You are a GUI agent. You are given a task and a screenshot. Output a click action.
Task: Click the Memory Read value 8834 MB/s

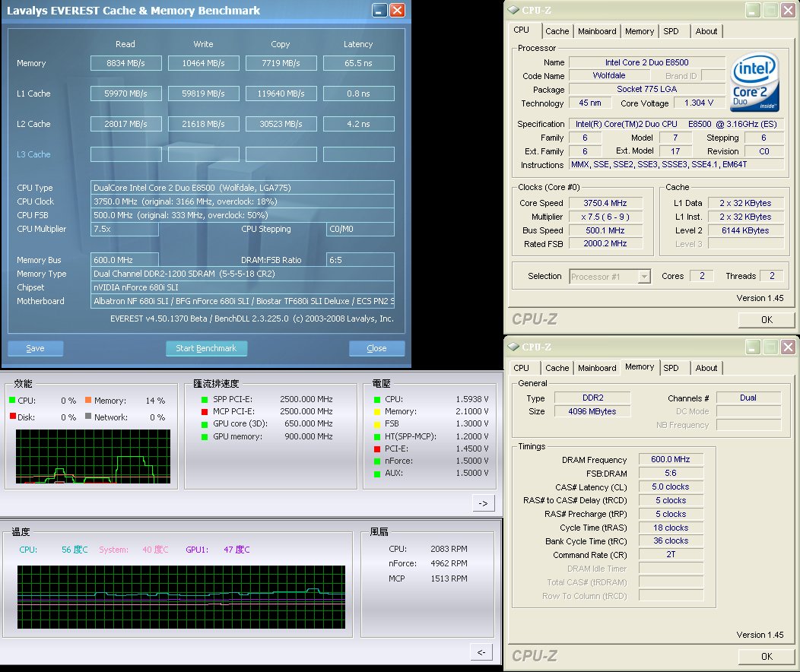point(126,63)
